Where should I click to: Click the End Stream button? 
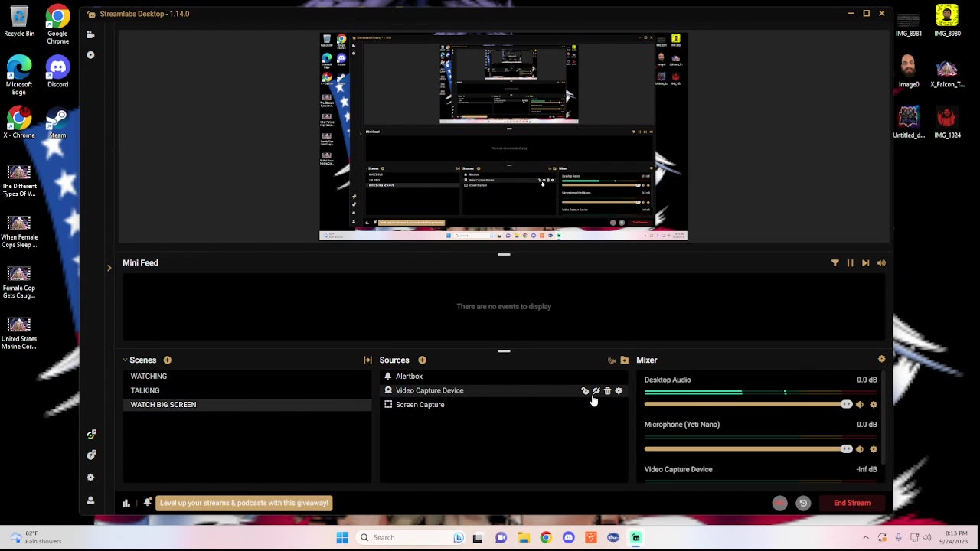pyautogui.click(x=852, y=503)
